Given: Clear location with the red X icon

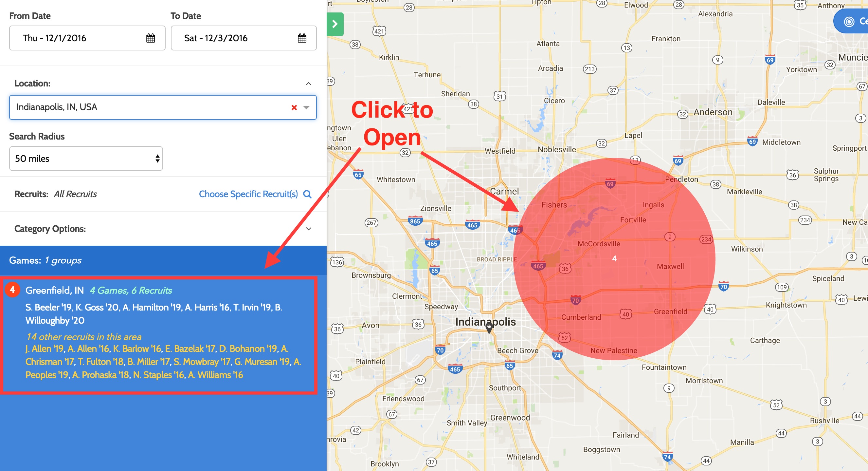Looking at the screenshot, I should [294, 107].
